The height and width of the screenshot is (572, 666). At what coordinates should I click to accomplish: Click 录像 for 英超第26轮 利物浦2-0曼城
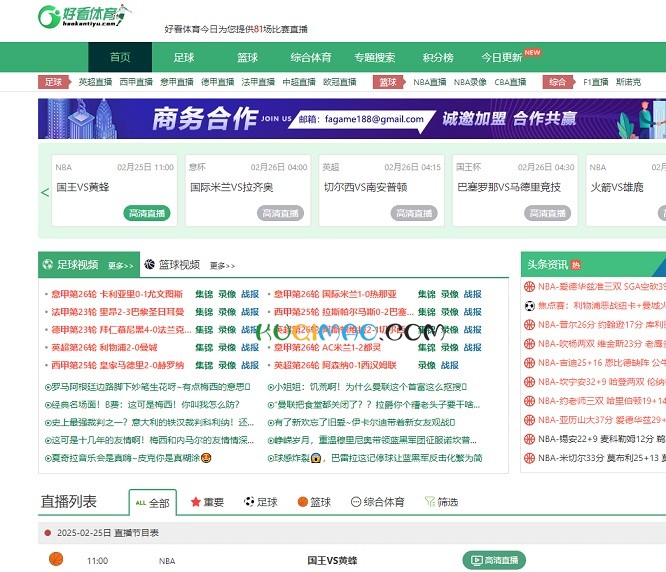coord(227,347)
